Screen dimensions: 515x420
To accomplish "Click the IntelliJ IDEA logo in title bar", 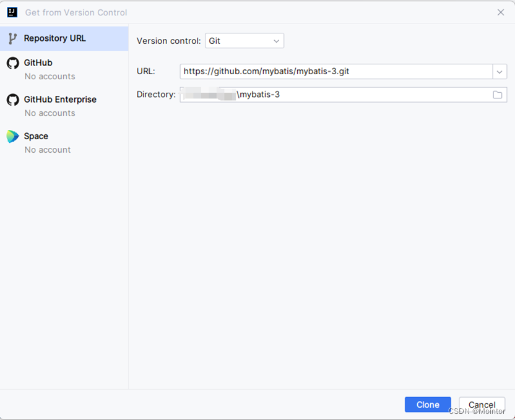I will 12,12.
